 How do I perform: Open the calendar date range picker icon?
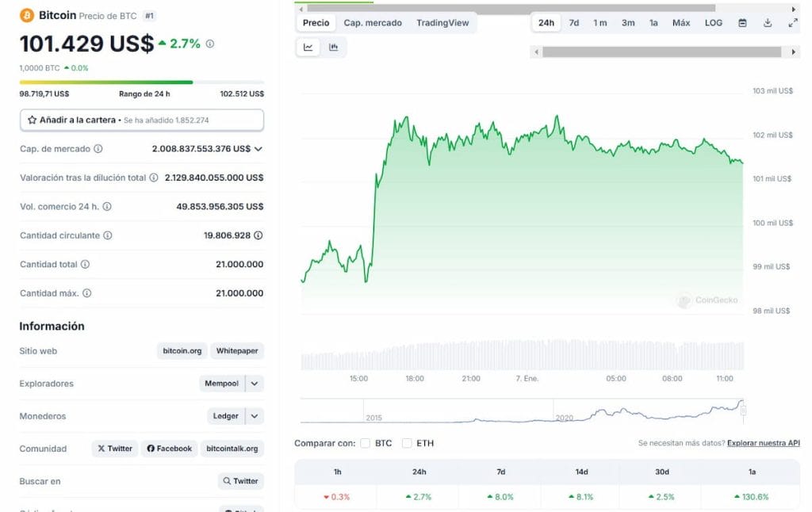pyautogui.click(x=742, y=22)
